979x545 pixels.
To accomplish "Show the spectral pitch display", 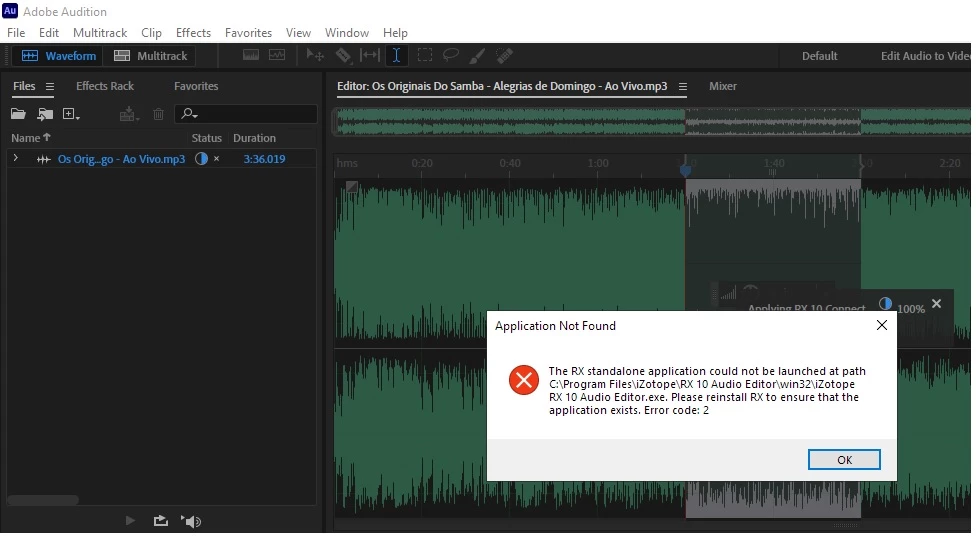I will coord(277,56).
